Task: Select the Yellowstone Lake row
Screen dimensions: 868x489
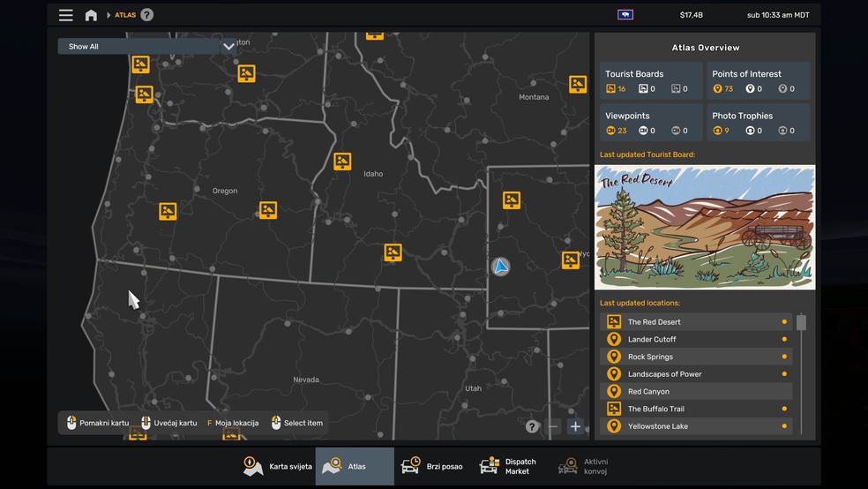Action: click(696, 425)
